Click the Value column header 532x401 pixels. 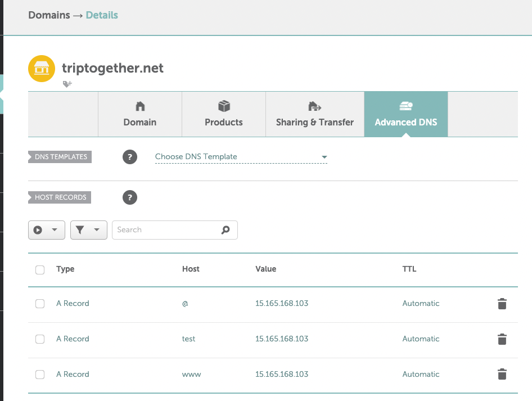coord(265,269)
